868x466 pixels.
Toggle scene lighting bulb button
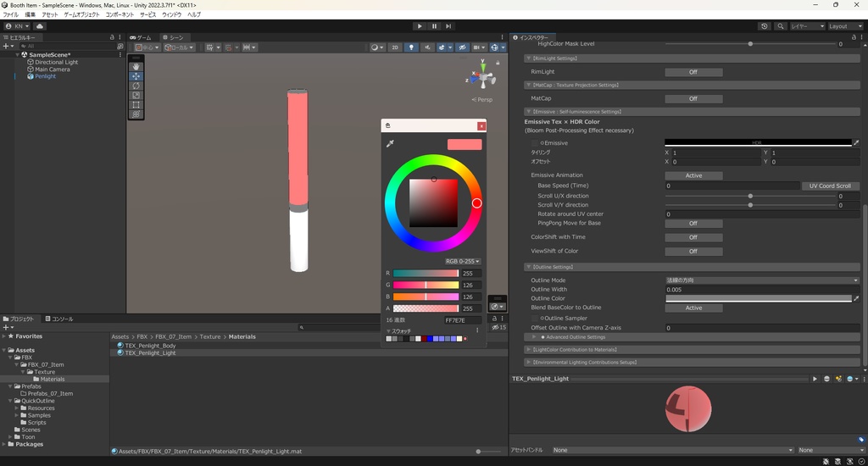coord(411,47)
